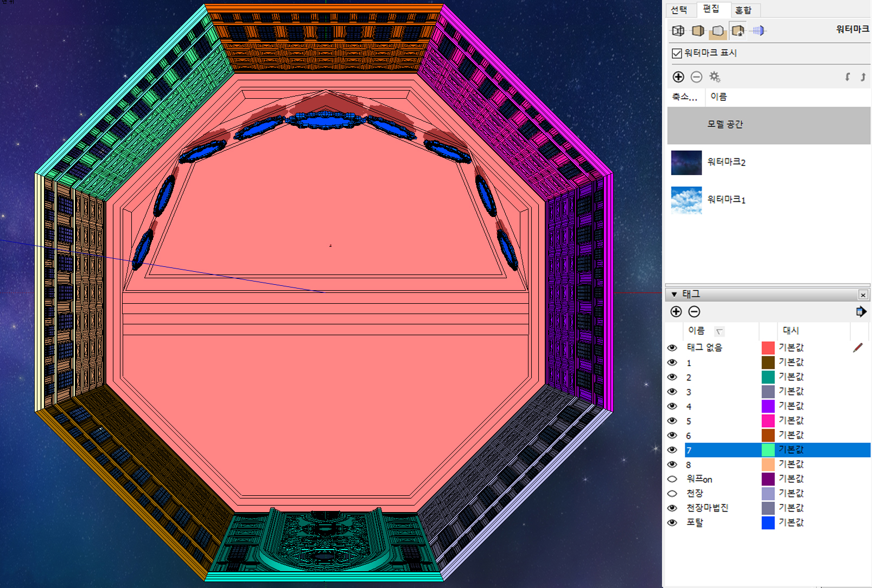Click blue color swatch of 포탈 tag
The width and height of the screenshot is (872, 588).
[x=768, y=523]
